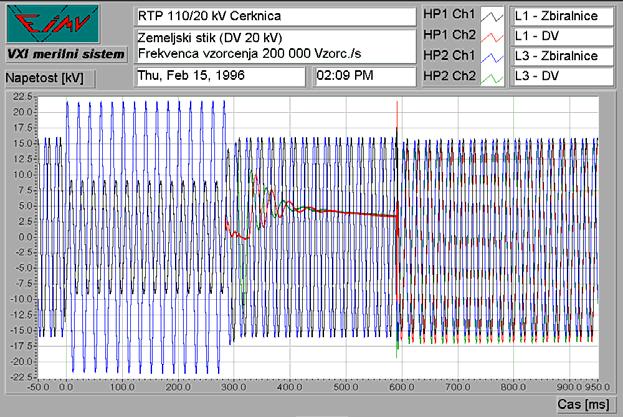623x417 pixels.
Task: Click the green HP2 Ch2 trace swatch
Action: pyautogui.click(x=492, y=77)
